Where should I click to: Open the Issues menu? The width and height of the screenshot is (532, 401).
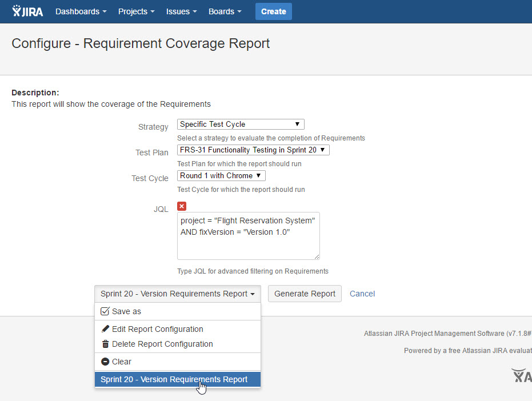point(181,11)
